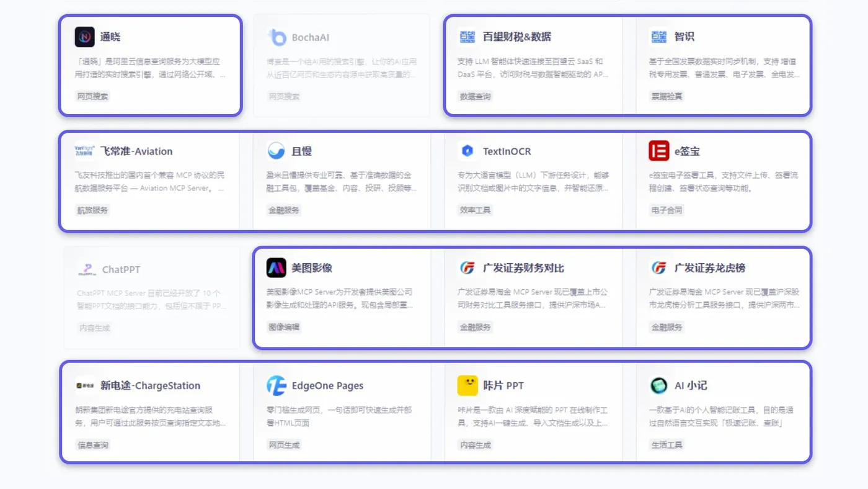Screen dimensions: 868x489
Task: Open the 且慢 service title
Action: pyautogui.click(x=302, y=151)
